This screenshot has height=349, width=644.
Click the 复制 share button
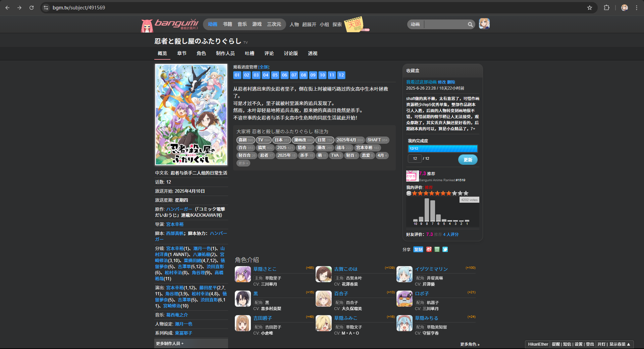point(418,249)
